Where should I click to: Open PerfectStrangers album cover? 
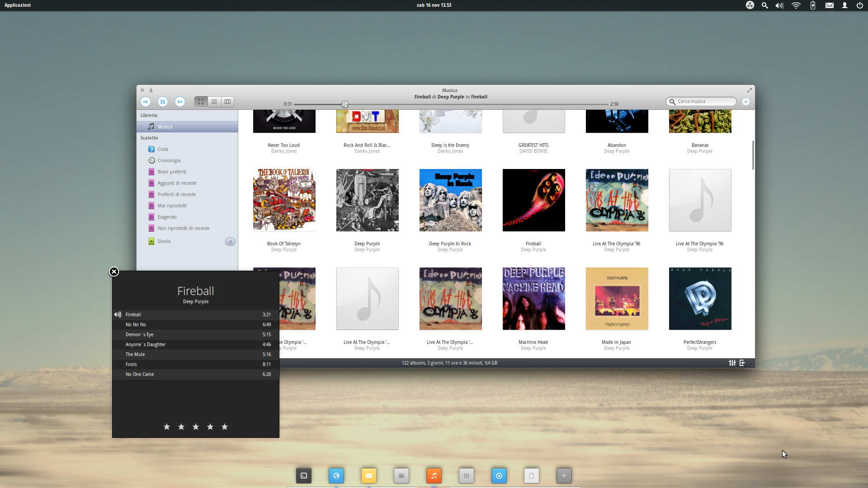click(700, 299)
